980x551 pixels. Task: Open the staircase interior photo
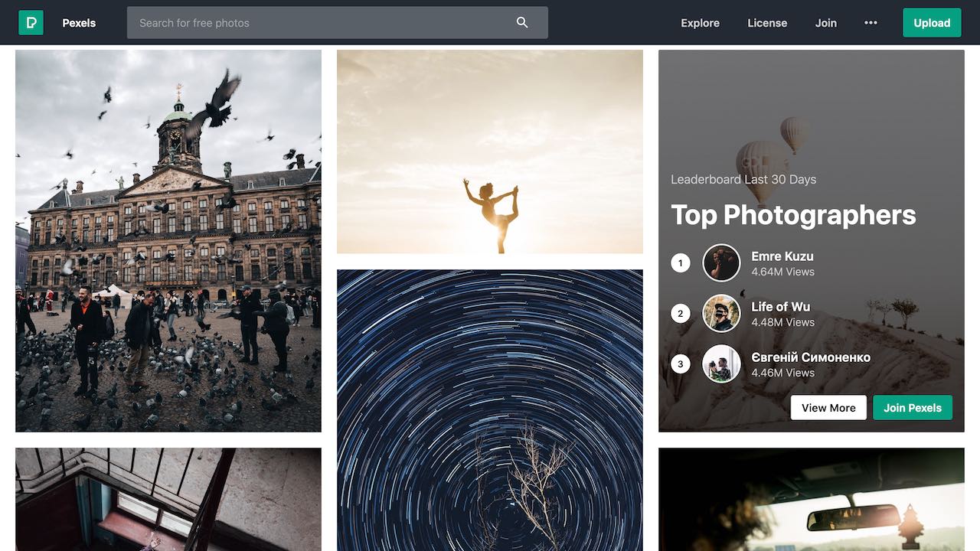click(x=168, y=500)
